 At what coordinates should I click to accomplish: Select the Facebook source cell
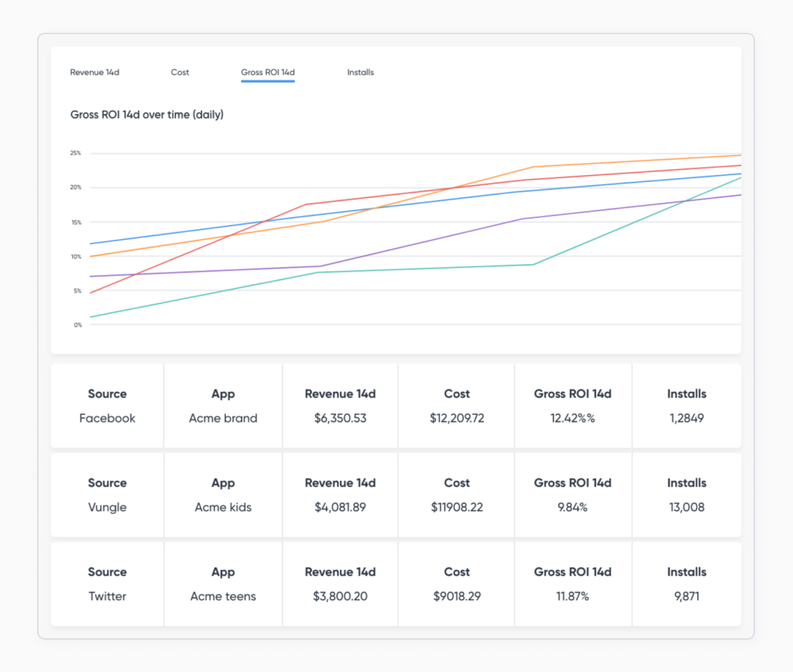click(107, 418)
